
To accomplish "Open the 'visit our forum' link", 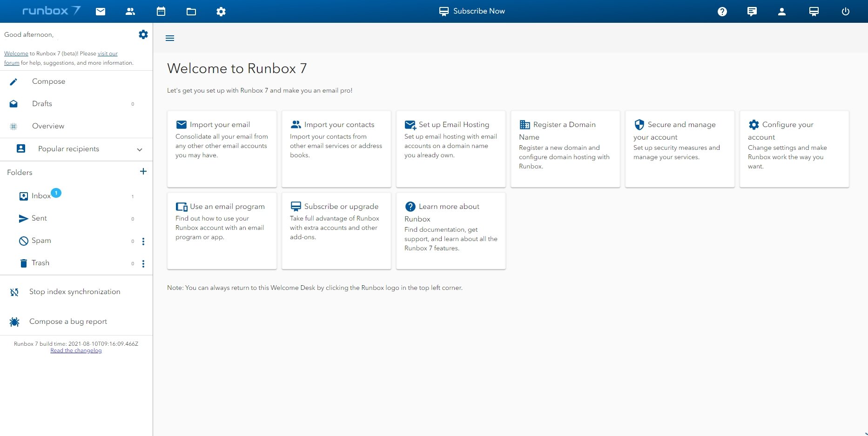I will click(x=108, y=54).
